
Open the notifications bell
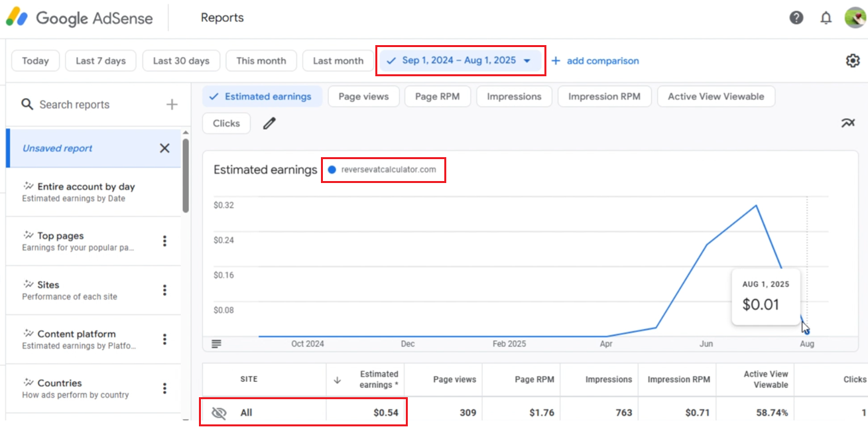point(826,18)
